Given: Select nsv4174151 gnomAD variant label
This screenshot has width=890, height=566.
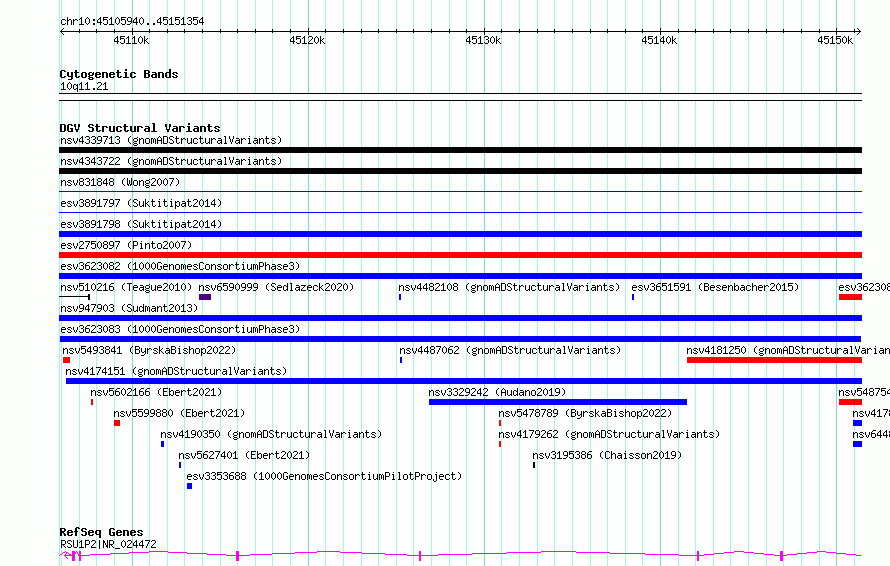Looking at the screenshot, I should (x=176, y=371).
